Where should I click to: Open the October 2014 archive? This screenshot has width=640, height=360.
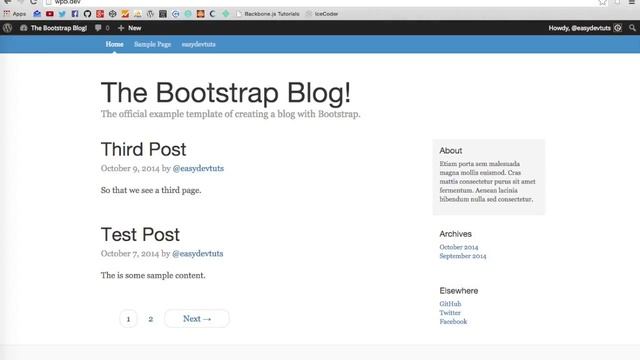[x=459, y=247]
